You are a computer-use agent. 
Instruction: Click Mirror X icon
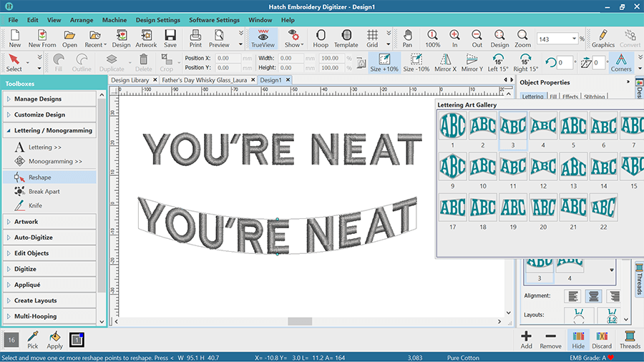444,62
